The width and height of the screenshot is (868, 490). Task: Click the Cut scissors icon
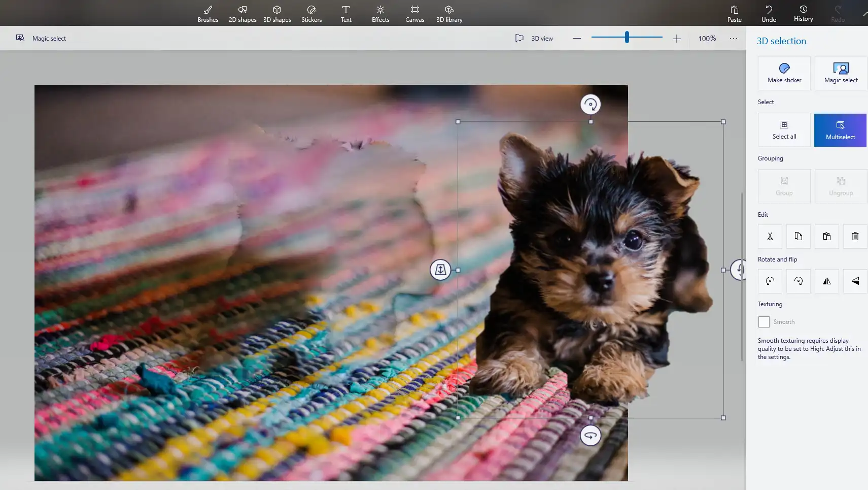point(770,236)
